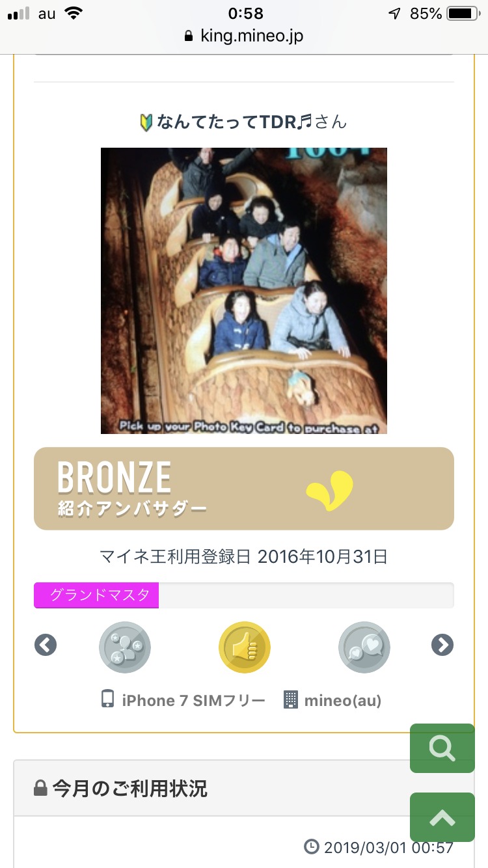488x868 pixels.
Task: Tap the green search magnifier button
Action: coord(442,748)
